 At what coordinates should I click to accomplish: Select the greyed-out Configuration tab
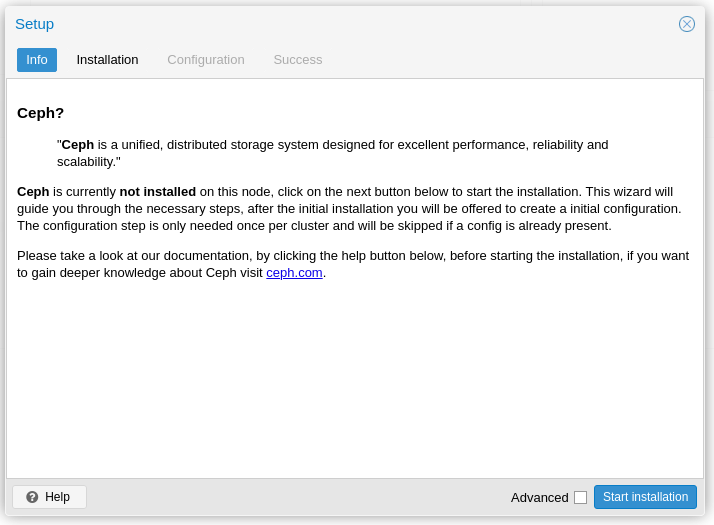(205, 60)
